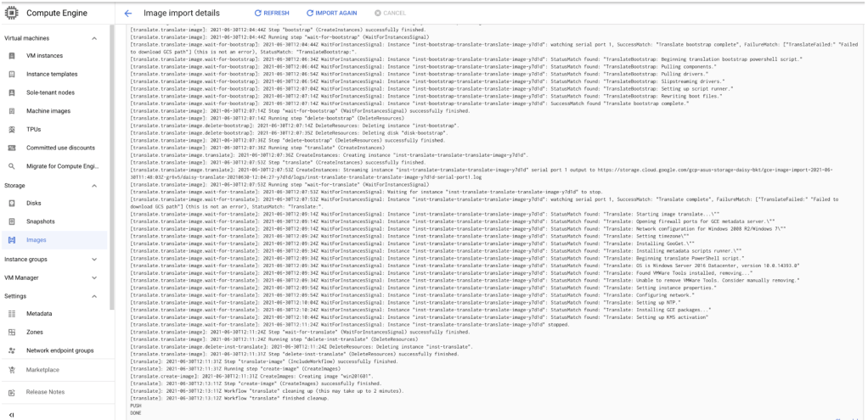Screen dimensions: 868x420
Task: Go back using the arrow icon
Action: tap(128, 14)
